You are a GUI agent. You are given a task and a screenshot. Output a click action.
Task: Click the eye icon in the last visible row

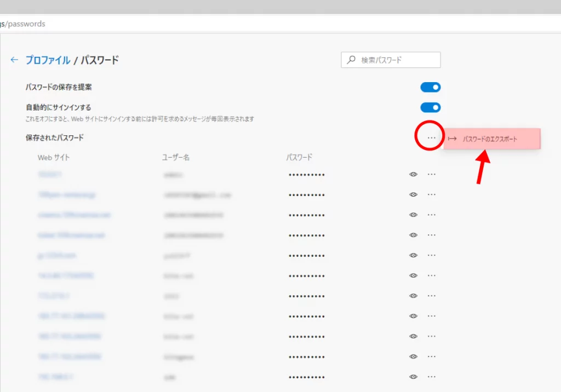(x=414, y=377)
